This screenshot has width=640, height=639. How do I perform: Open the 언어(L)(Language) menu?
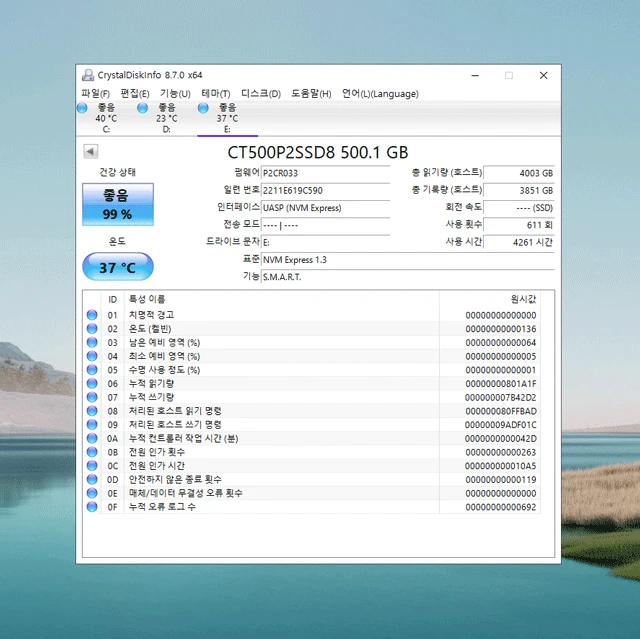tap(380, 93)
